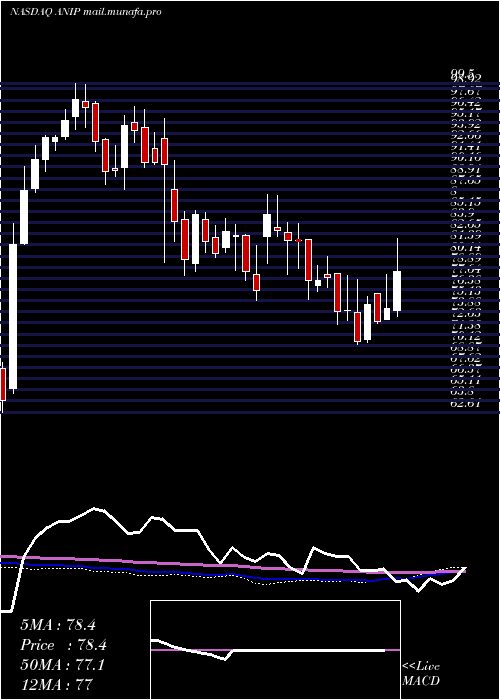Select the 50MA : 77.1 readout
Viewport: 500px width, 700px height.
click(62, 665)
